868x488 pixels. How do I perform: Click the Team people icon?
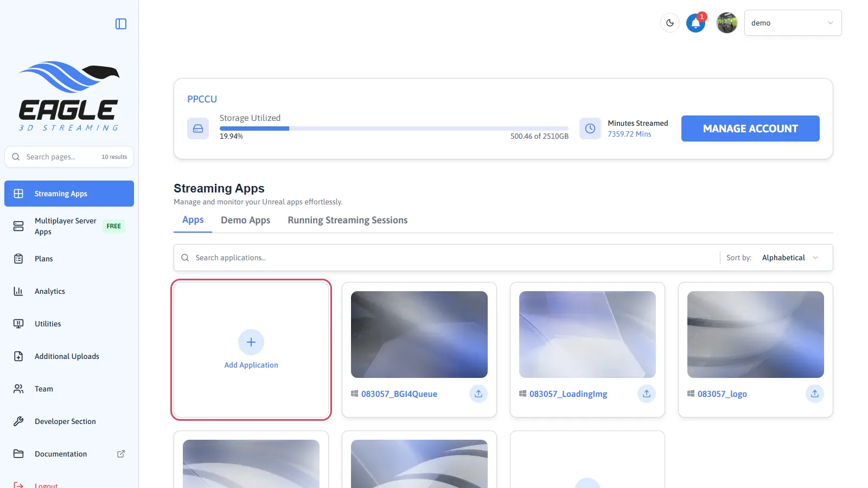18,389
